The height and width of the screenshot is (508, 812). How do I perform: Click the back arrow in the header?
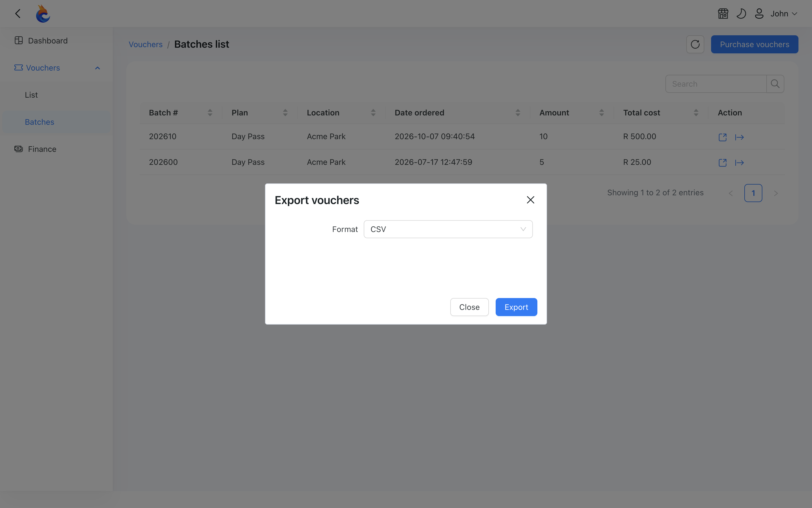(18, 14)
